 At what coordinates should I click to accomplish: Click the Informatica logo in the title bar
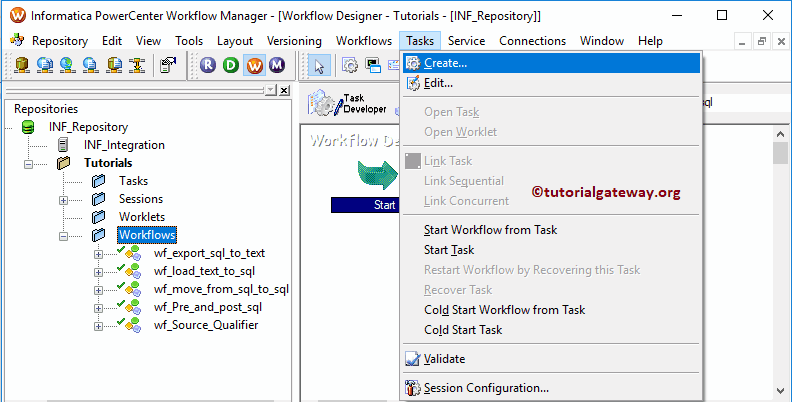coord(18,16)
